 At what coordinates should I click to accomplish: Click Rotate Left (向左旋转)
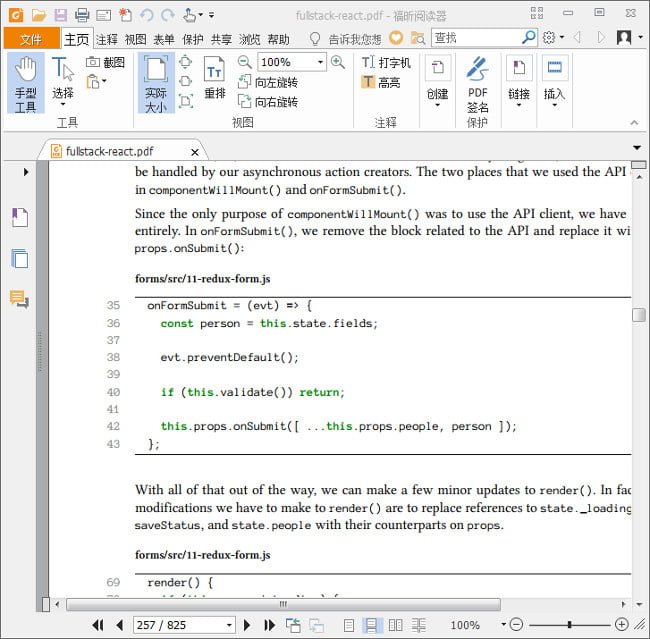point(268,83)
